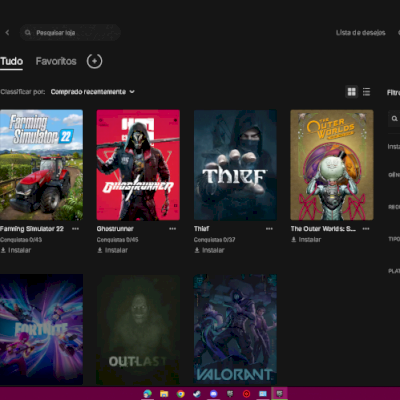Open the blue window app icon in the taskbar
Viewport: 400px width, 400px height.
pos(263,394)
